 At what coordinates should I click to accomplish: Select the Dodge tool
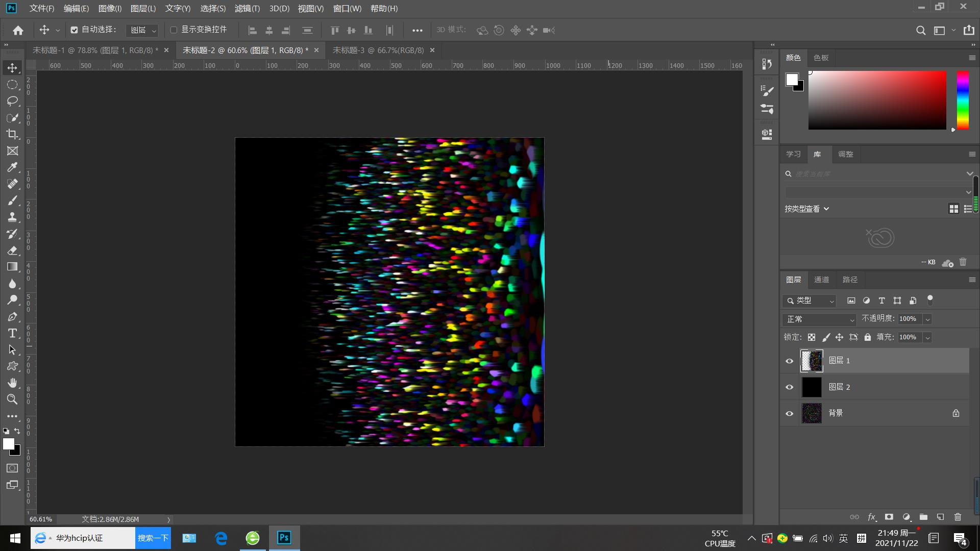point(12,300)
